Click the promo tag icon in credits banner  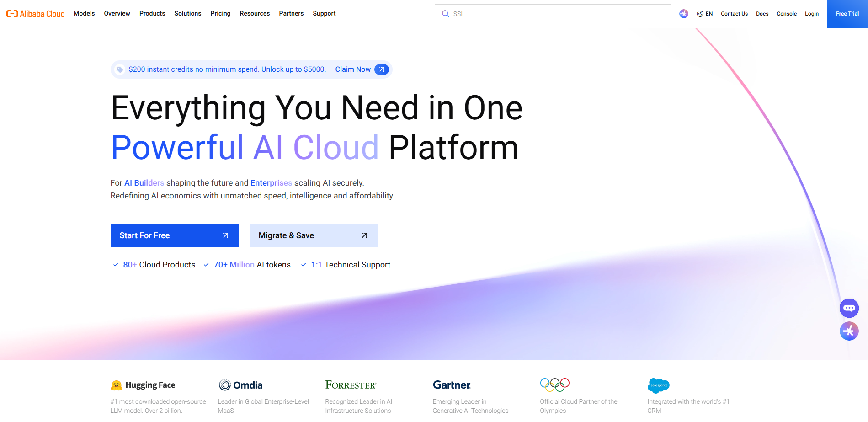click(x=120, y=69)
